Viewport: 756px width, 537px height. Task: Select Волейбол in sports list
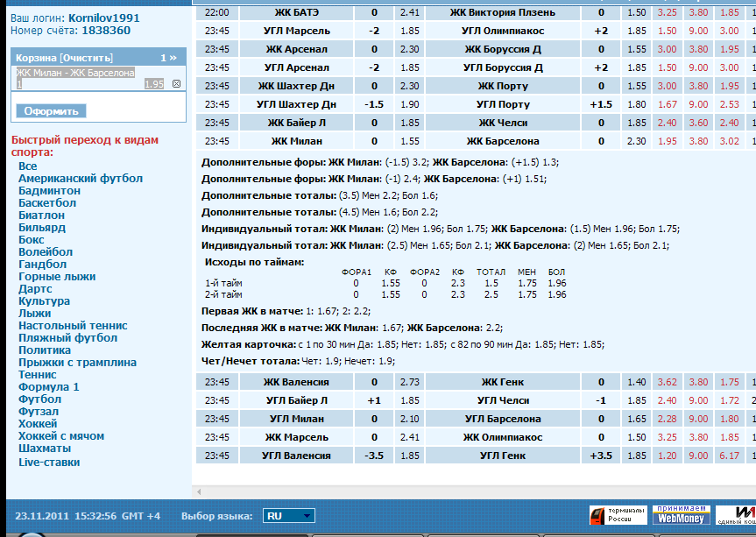coord(46,251)
